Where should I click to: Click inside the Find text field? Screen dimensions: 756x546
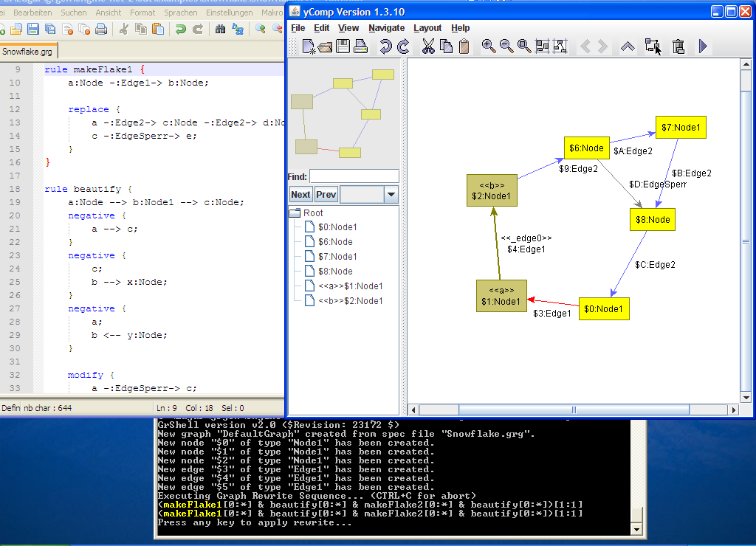click(354, 176)
